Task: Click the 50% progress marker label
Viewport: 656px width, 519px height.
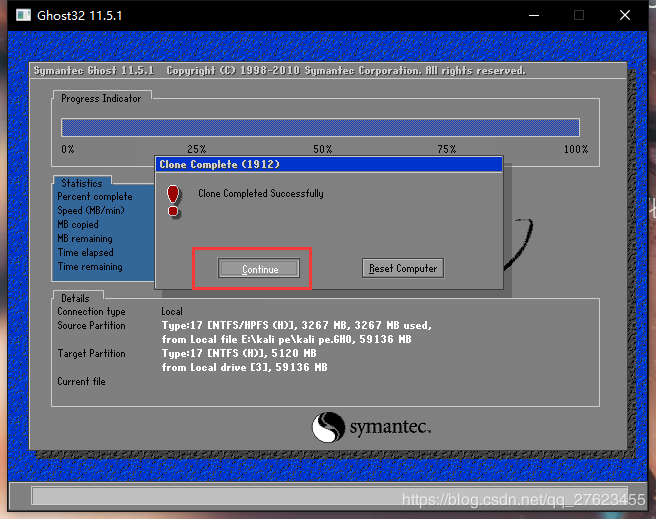Action: click(323, 149)
